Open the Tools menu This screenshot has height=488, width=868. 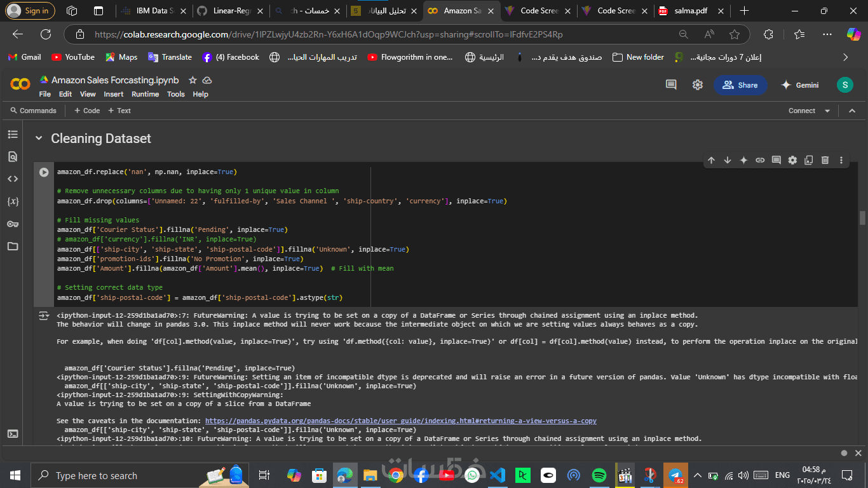pyautogui.click(x=176, y=94)
